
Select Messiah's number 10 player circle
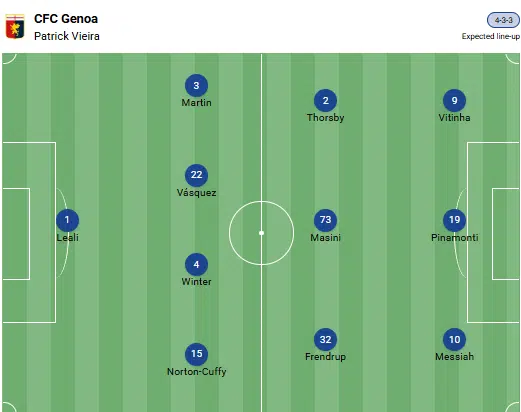(454, 339)
